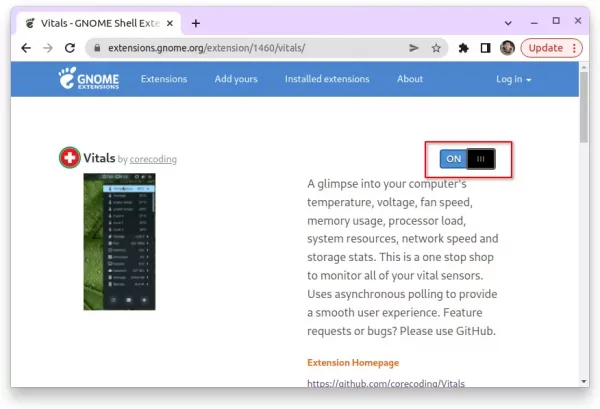Open Installed extensions page
The image size is (600, 409).
tap(327, 79)
